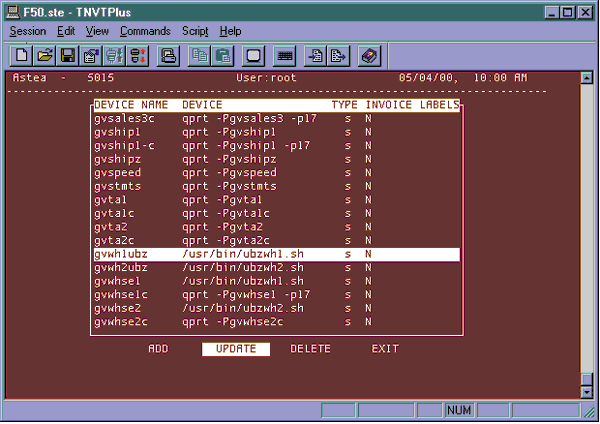Open a session file with folder icon
This screenshot has height=424, width=600.
click(45, 55)
